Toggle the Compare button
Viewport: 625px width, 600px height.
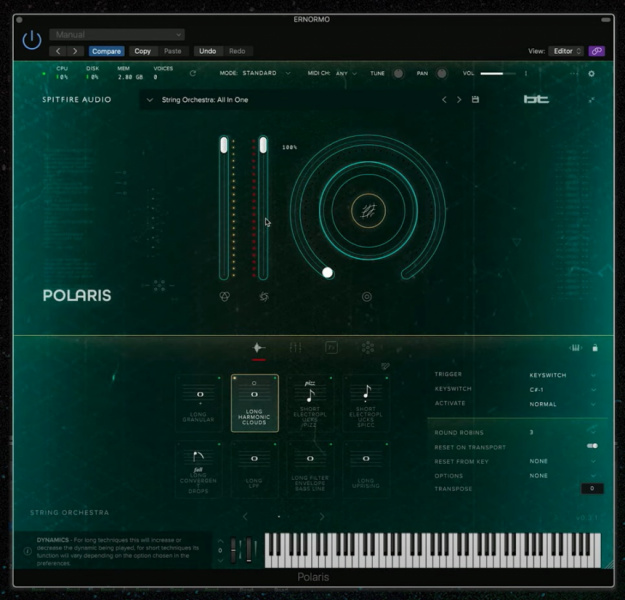point(106,51)
